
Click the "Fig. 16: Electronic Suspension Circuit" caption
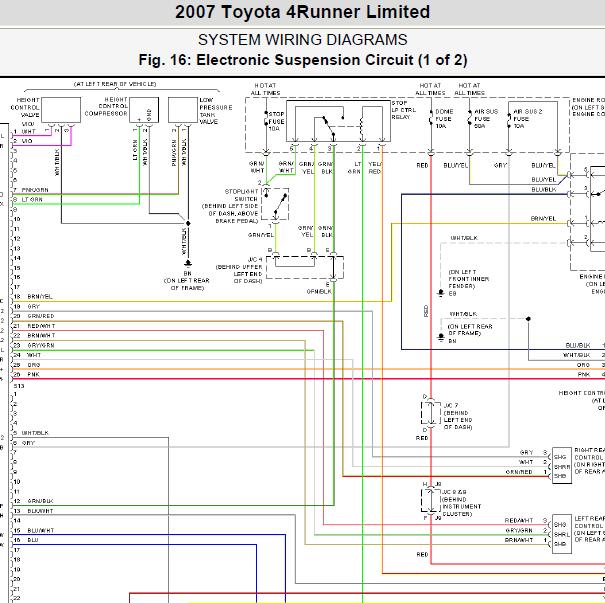(276, 60)
